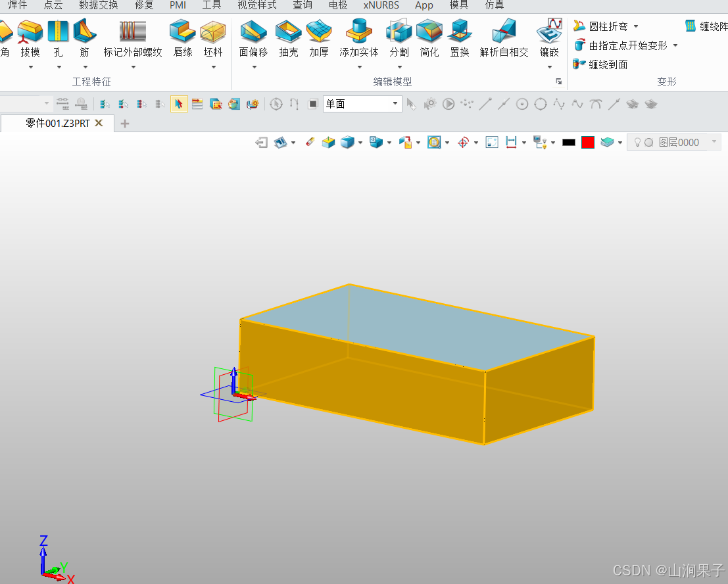Click the selection list filter icon
This screenshot has height=584, width=728.
coord(197,104)
